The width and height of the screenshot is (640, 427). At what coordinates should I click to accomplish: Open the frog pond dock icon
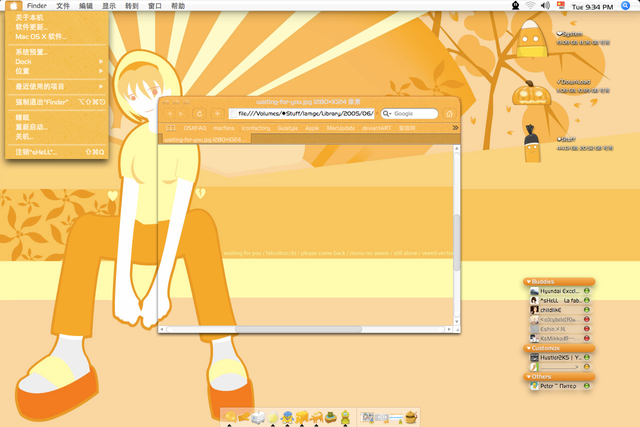pos(331,417)
